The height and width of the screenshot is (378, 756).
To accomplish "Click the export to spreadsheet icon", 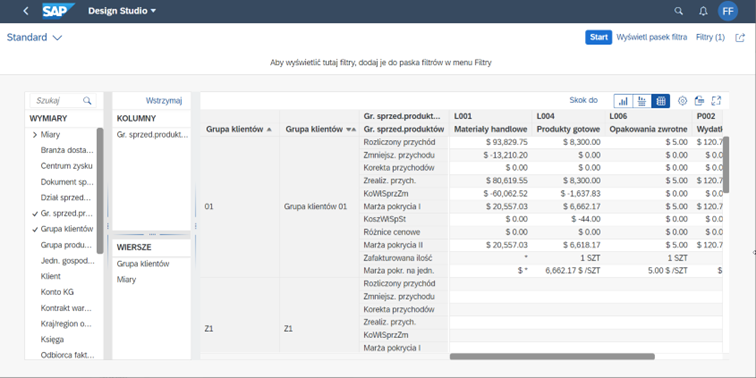I will point(699,101).
